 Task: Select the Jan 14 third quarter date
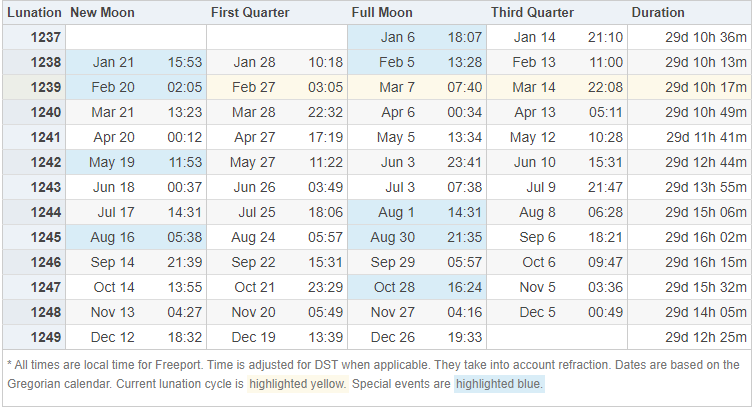tap(534, 38)
